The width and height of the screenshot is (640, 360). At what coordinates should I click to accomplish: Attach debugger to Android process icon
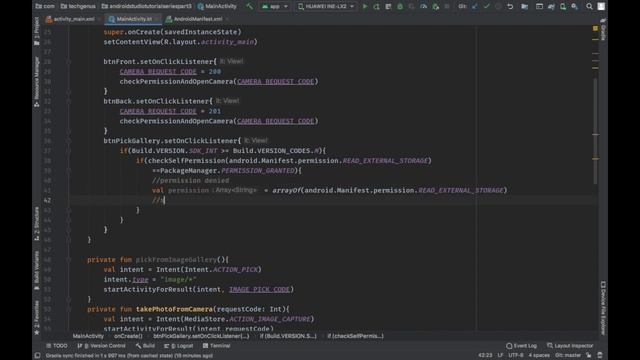click(x=436, y=7)
